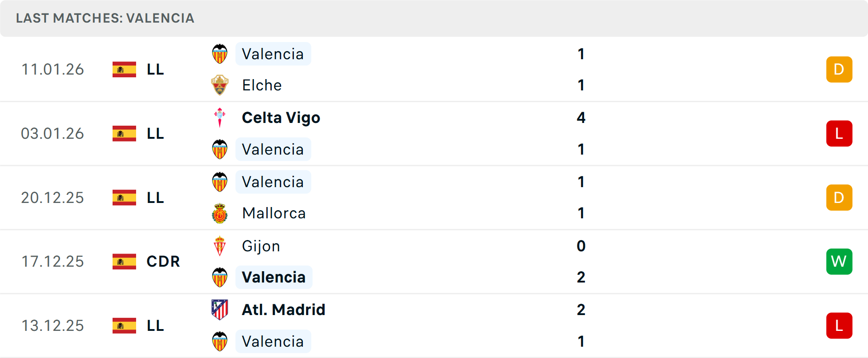Click the Last Matches: Valencia header
The image size is (868, 358).
pos(105,18)
